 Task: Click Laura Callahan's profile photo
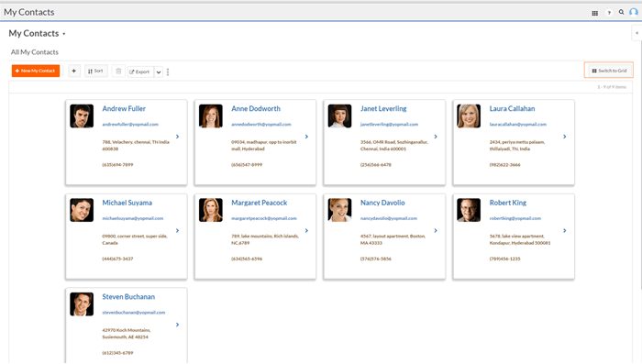click(469, 116)
